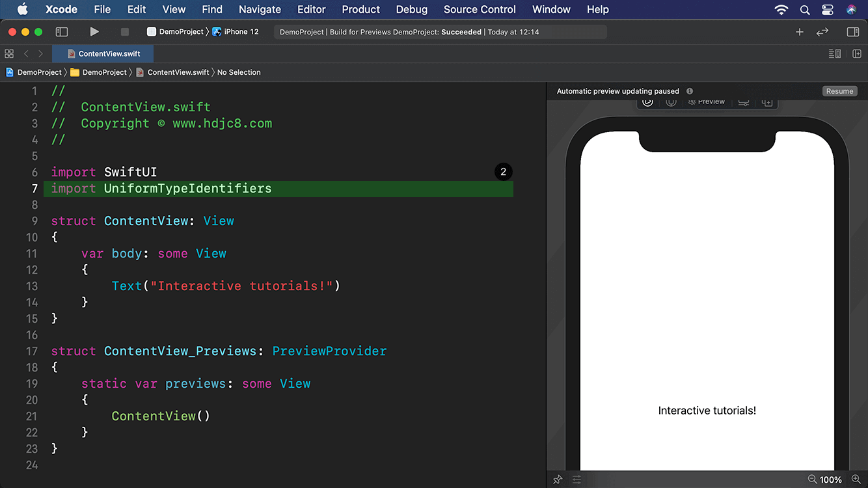The height and width of the screenshot is (488, 868).
Task: Click line number 17 in gutter
Action: click(31, 351)
